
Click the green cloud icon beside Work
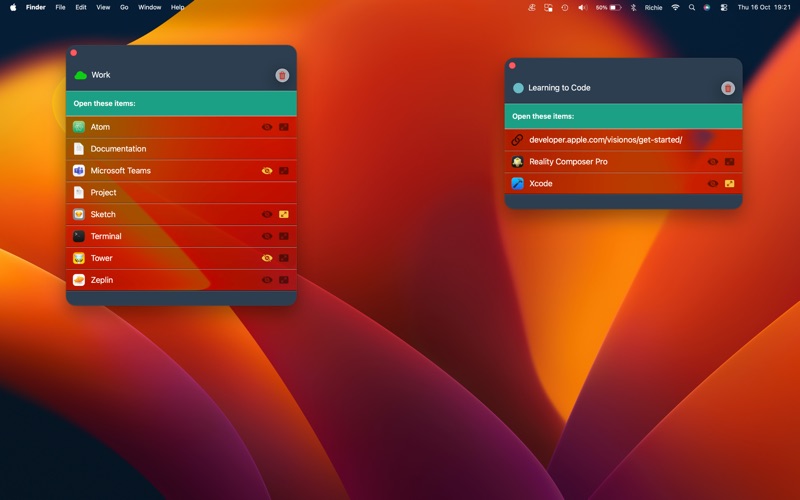81,76
